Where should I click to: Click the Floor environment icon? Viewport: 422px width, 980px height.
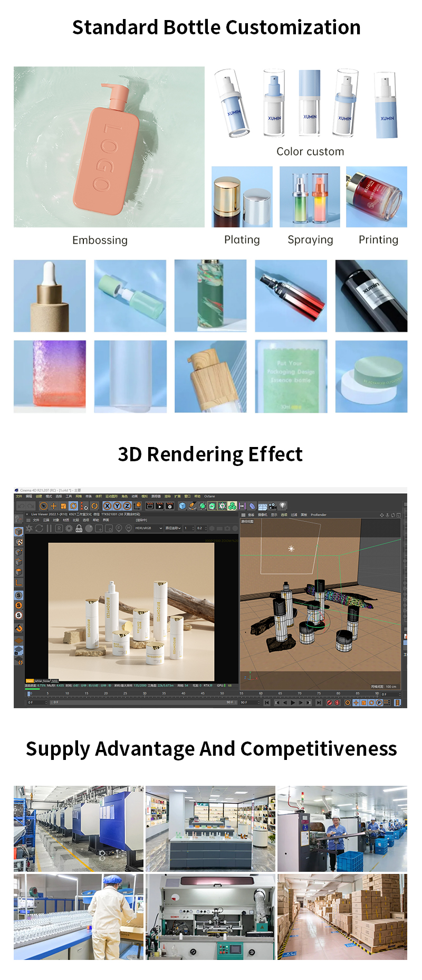263,506
